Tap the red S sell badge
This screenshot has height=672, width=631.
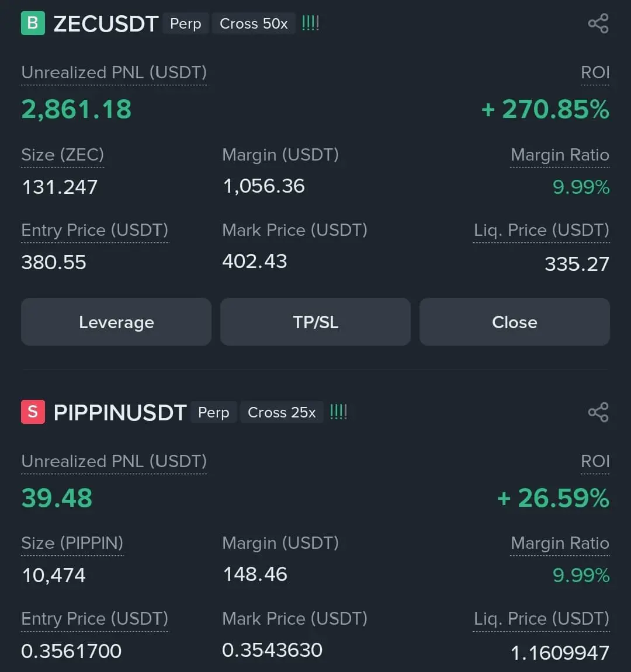[x=33, y=412]
